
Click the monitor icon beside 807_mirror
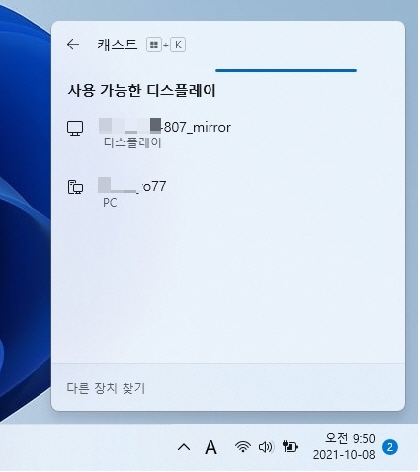(75, 128)
